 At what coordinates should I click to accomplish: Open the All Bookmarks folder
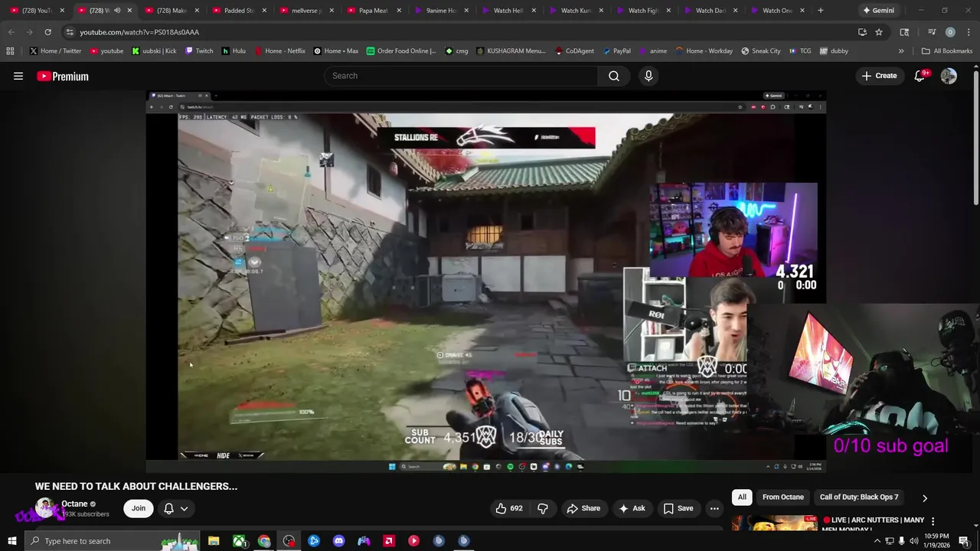[x=947, y=51]
